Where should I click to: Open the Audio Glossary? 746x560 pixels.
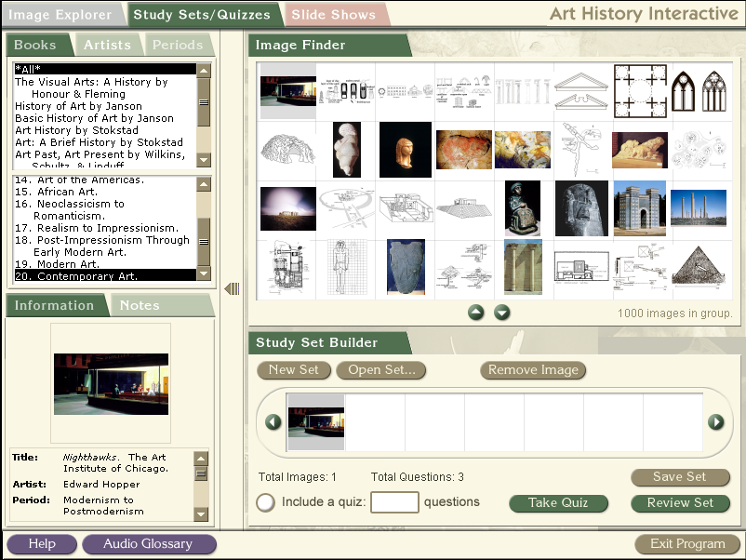point(149,544)
